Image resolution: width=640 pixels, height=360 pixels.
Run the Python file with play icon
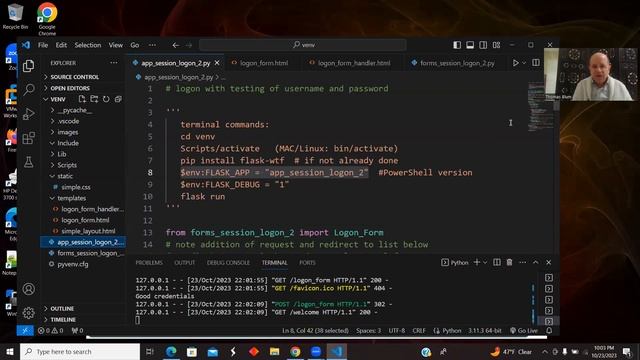pyautogui.click(x=516, y=63)
